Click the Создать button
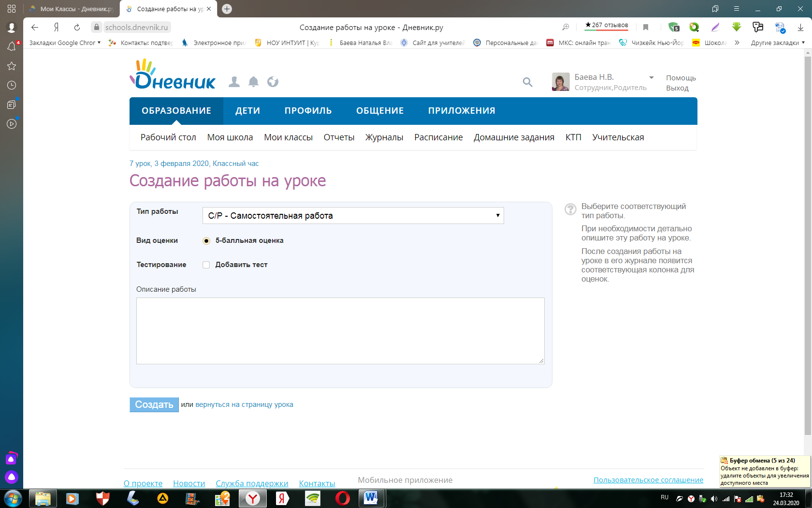Screen dimensions: 812x508 point(154,404)
